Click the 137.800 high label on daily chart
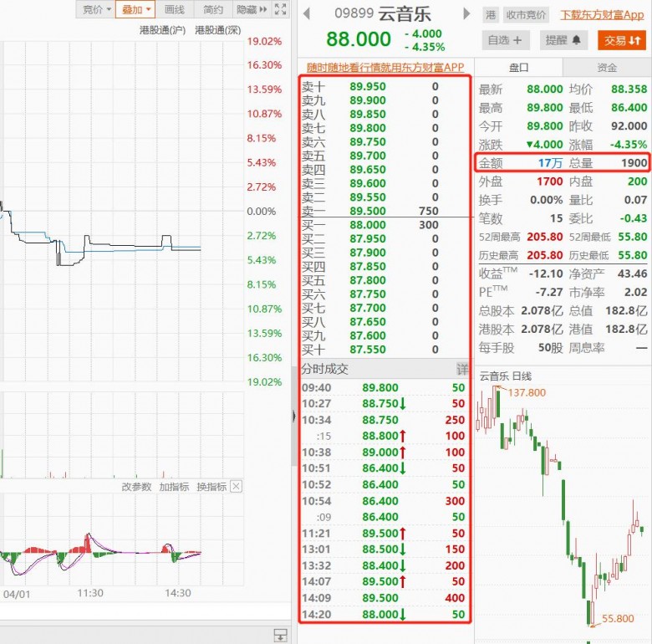This screenshot has height=644, width=652. click(527, 393)
